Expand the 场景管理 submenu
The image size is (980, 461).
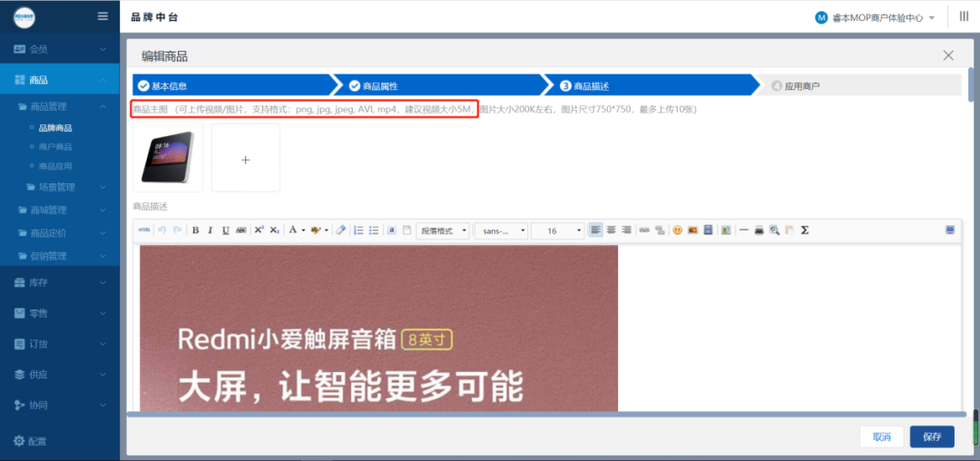pyautogui.click(x=59, y=187)
